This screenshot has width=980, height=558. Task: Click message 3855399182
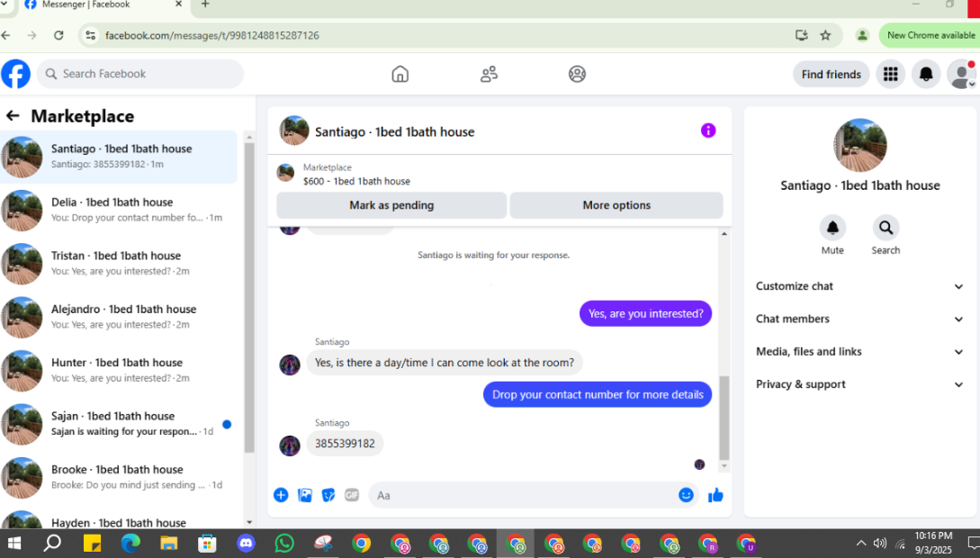pos(345,444)
